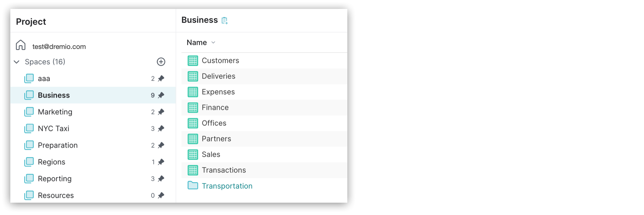Click the Resources space icon
Screen dimensions: 644x215
pos(29,195)
